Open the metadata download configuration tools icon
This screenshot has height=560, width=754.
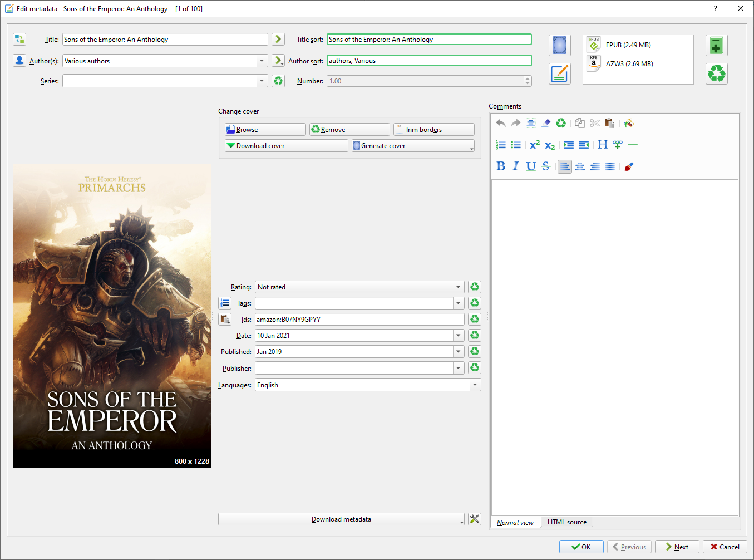coord(474,519)
